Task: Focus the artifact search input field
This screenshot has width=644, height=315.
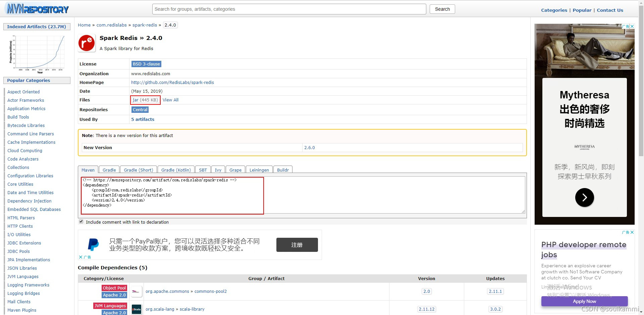Action: tap(289, 9)
